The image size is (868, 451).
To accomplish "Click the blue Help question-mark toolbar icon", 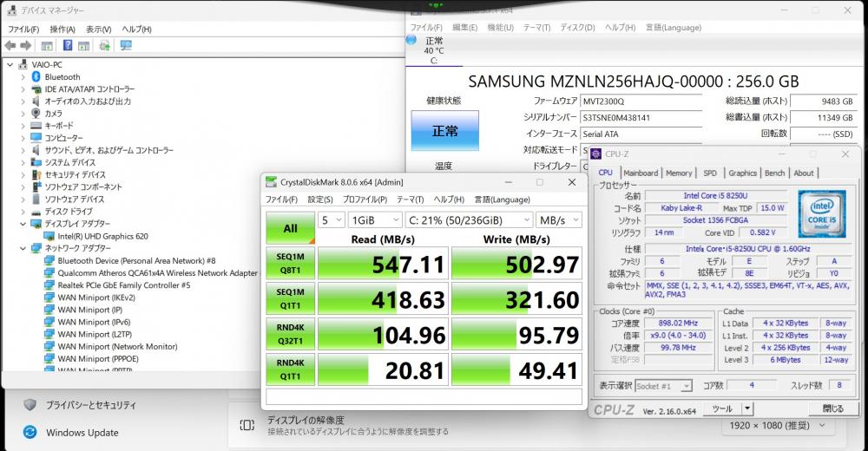I will (x=68, y=45).
